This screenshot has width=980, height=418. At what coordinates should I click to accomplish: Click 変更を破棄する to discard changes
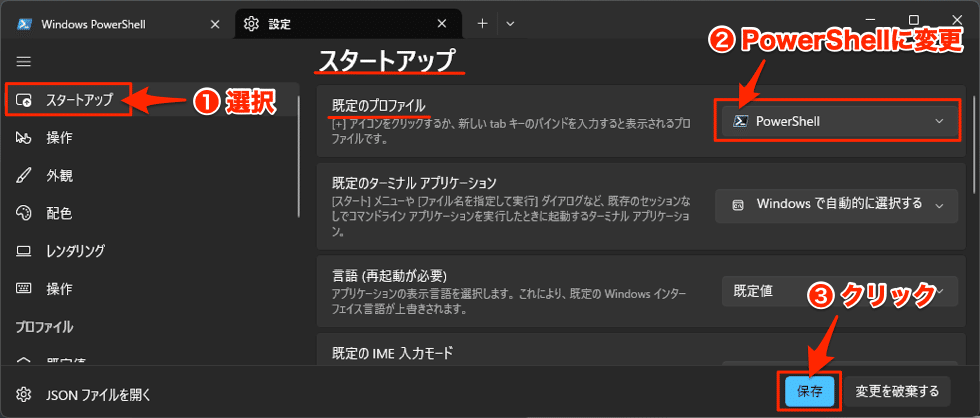898,392
